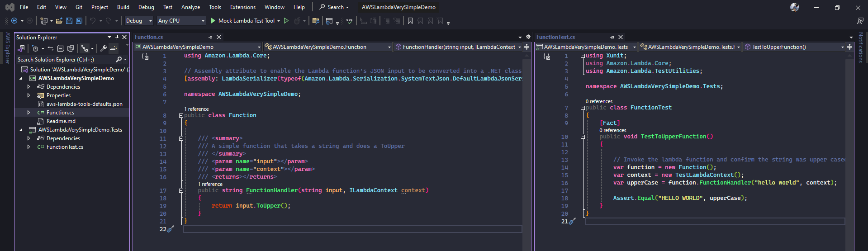Toggle a bookmark with the bookmark icon
The image size is (868, 251).
pos(410,21)
